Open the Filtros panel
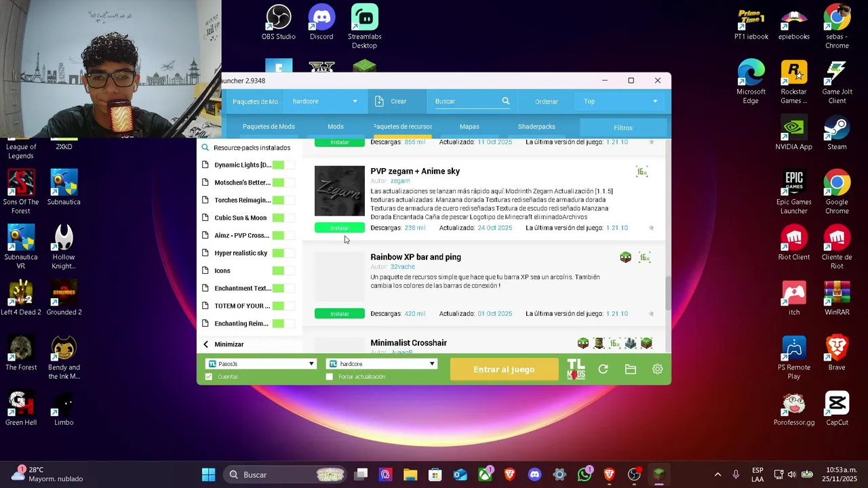Screen dimensions: 868x488 (x=623, y=127)
